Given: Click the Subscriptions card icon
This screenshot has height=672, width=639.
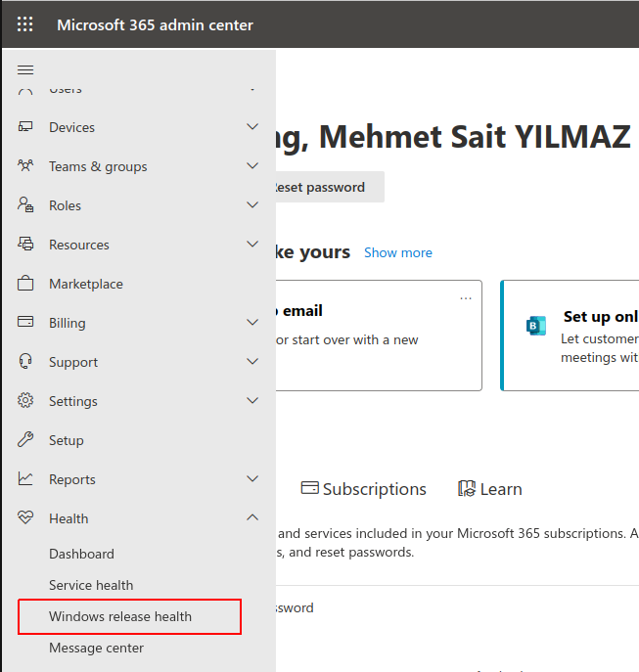Looking at the screenshot, I should click(309, 488).
